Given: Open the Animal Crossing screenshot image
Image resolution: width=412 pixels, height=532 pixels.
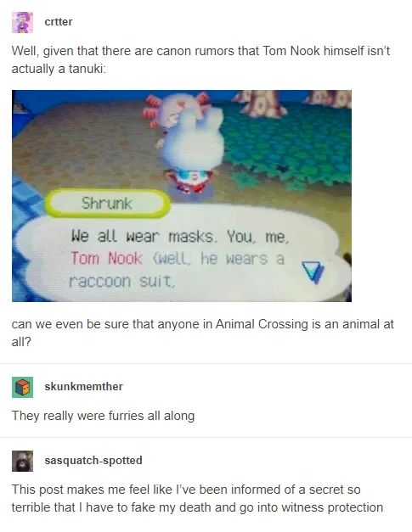Looking at the screenshot, I should pos(182,196).
